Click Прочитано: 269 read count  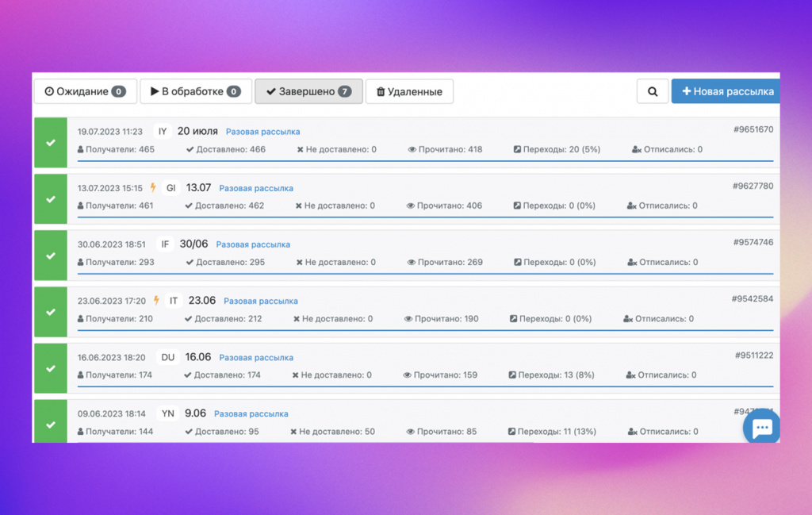445,262
